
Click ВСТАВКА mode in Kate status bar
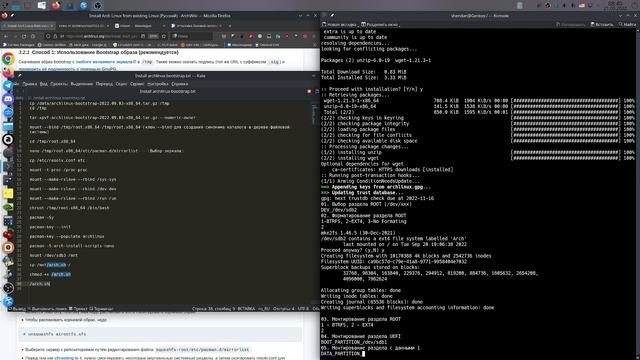click(x=246, y=309)
